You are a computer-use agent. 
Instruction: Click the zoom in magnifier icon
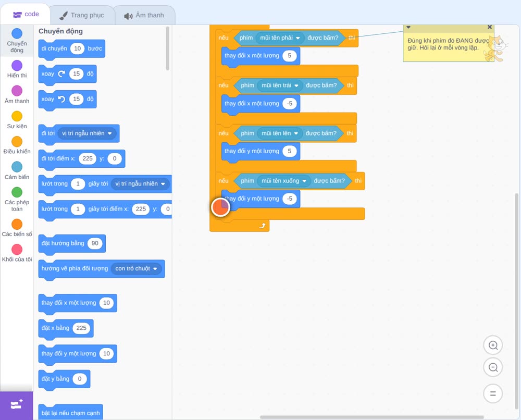(x=493, y=345)
